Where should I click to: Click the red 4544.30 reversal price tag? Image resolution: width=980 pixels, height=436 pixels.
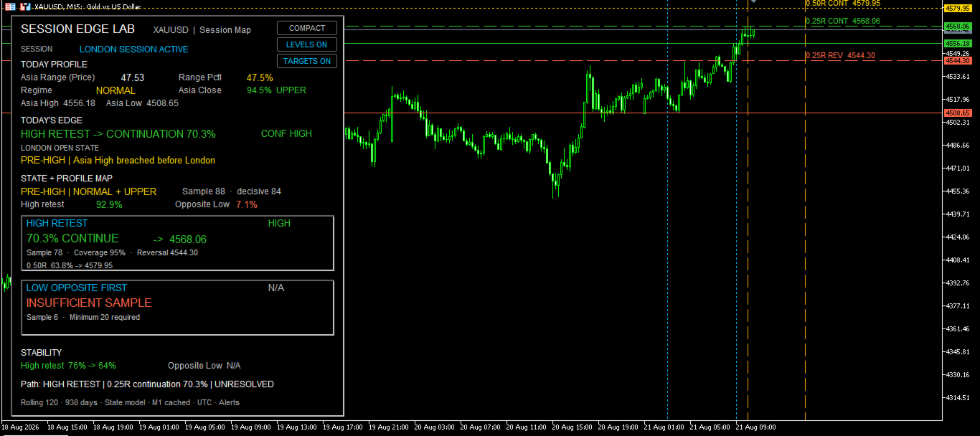pyautogui.click(x=958, y=61)
